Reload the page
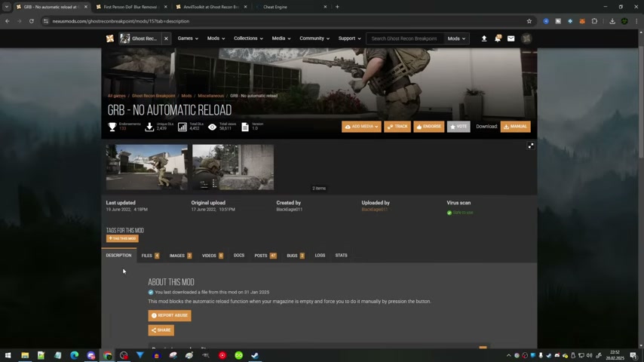644x362 pixels. 31,21
